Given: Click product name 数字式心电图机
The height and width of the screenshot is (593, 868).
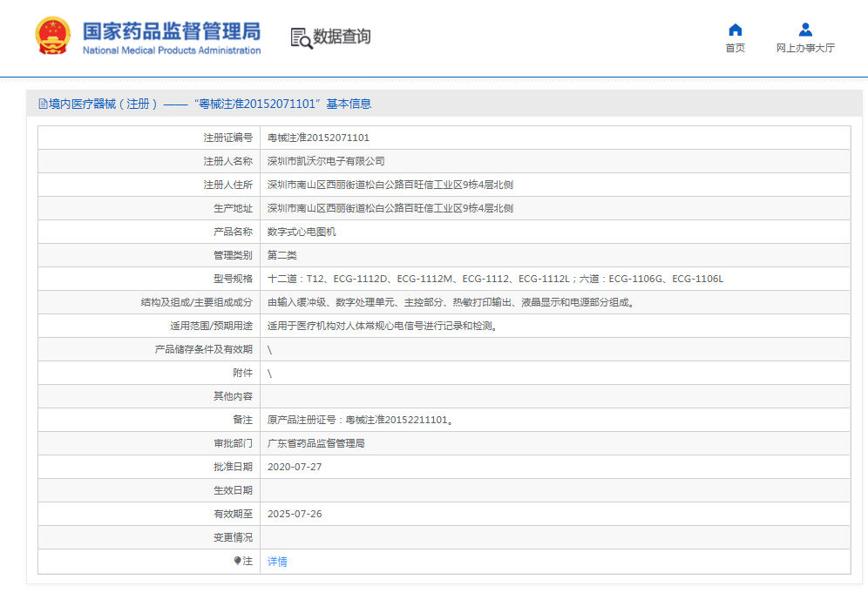Looking at the screenshot, I should [x=301, y=232].
